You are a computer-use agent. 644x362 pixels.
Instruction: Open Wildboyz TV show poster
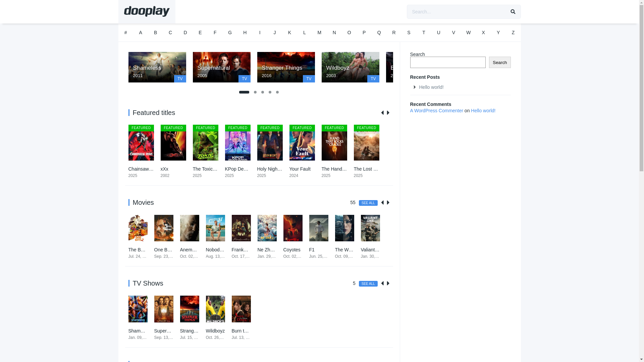pos(215,309)
